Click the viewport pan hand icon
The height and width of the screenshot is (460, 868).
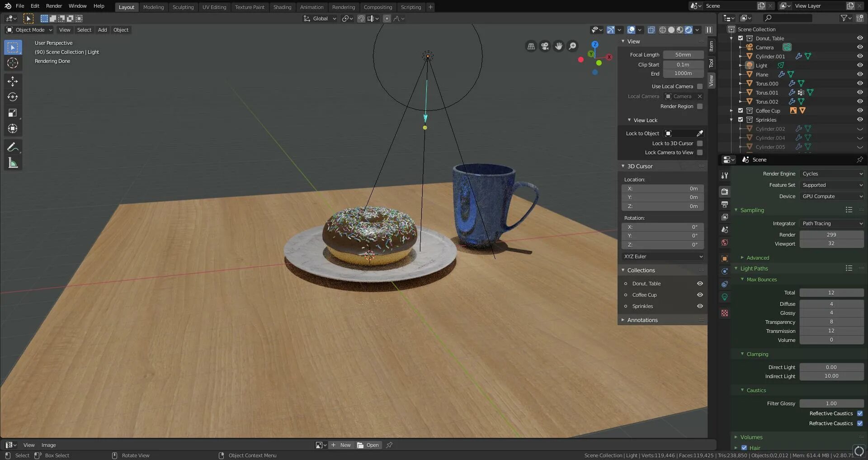coord(559,46)
